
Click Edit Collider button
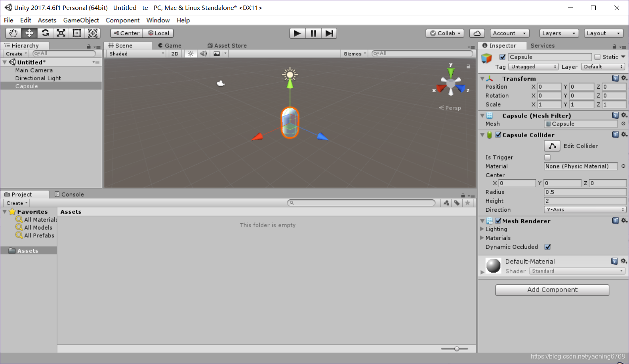552,146
